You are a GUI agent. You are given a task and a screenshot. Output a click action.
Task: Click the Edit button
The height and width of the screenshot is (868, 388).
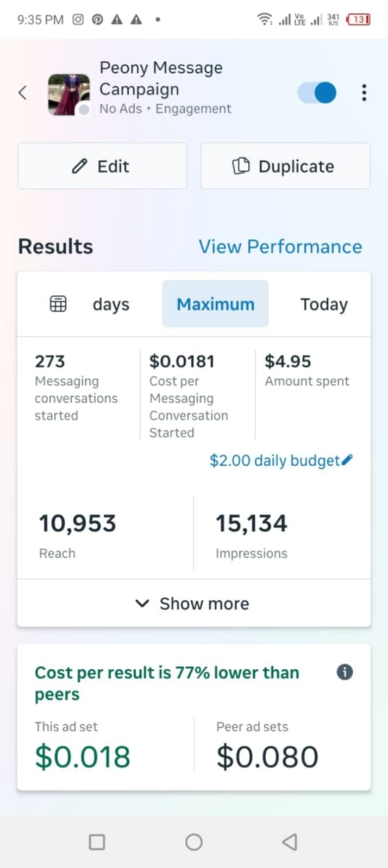[102, 166]
